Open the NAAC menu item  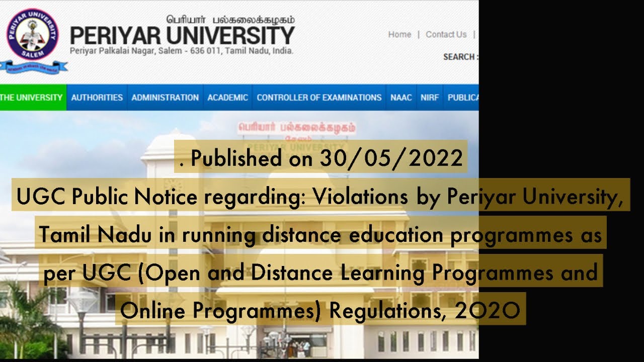pos(401,98)
